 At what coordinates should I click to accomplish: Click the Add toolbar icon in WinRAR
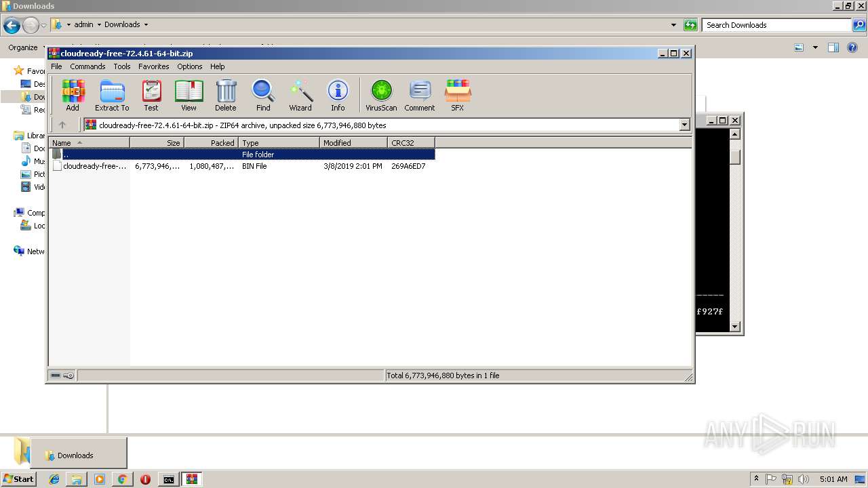73,95
